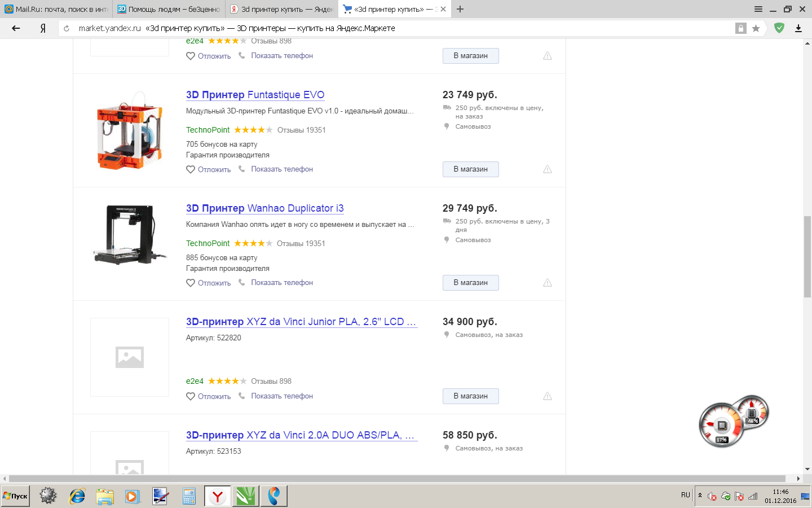This screenshot has width=812, height=508.
Task: Click the Пуск start button
Action: point(15,496)
